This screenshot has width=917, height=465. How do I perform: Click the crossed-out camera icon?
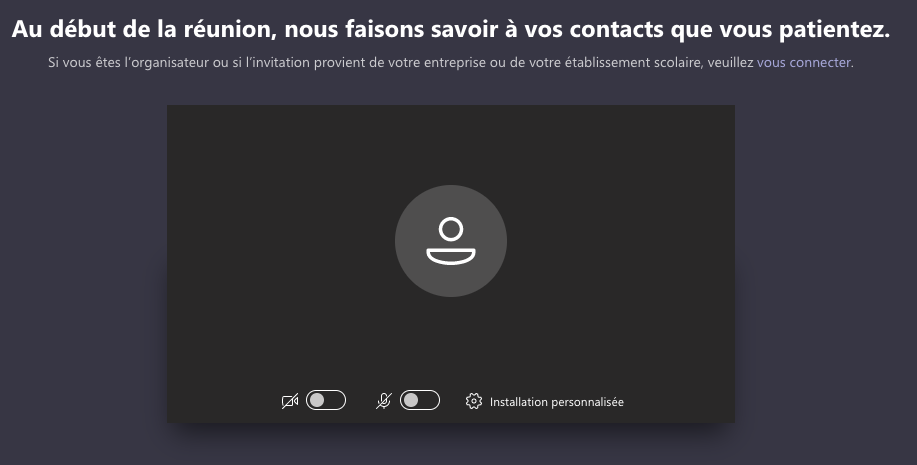[289, 401]
